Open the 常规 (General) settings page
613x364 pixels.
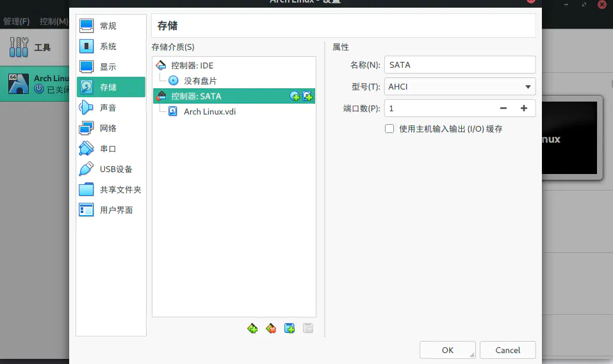(111, 26)
